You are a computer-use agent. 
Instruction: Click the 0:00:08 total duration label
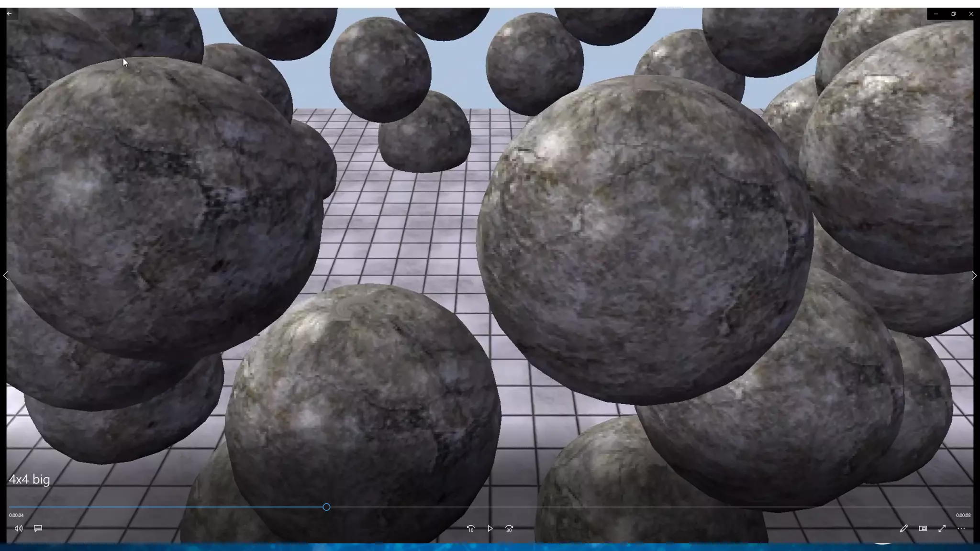963,515
